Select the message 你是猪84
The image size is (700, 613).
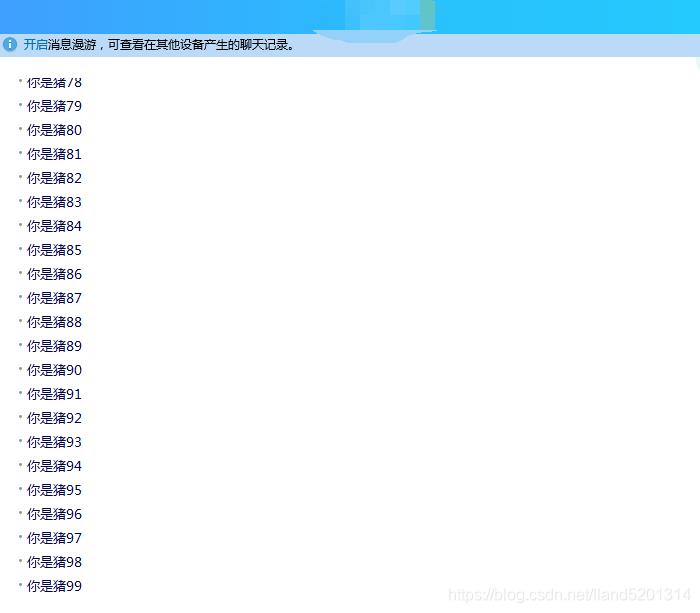[x=54, y=226]
